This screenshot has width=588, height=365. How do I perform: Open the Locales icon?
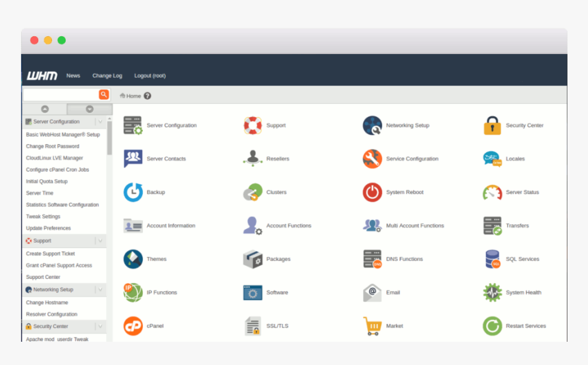[492, 159]
